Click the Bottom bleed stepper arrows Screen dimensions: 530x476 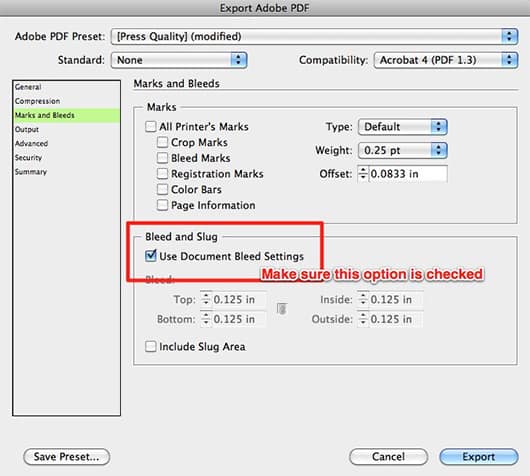click(206, 319)
